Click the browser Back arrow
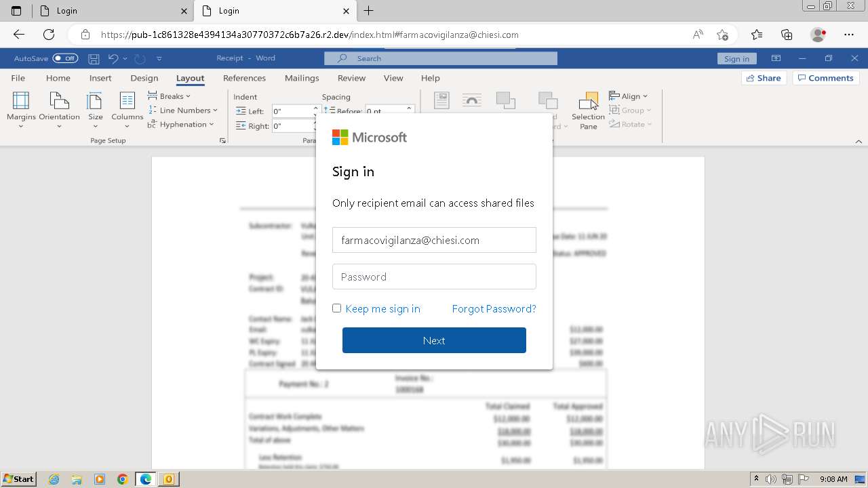Image resolution: width=868 pixels, height=488 pixels. point(19,35)
